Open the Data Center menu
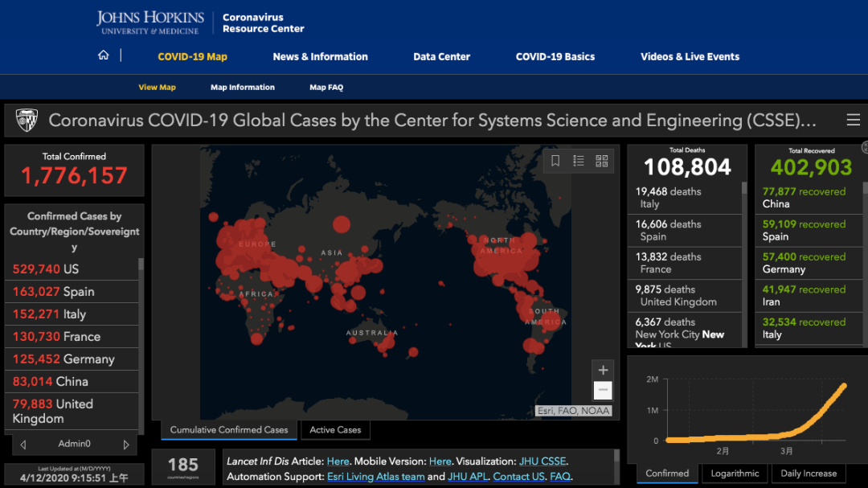The image size is (868, 488). point(441,57)
